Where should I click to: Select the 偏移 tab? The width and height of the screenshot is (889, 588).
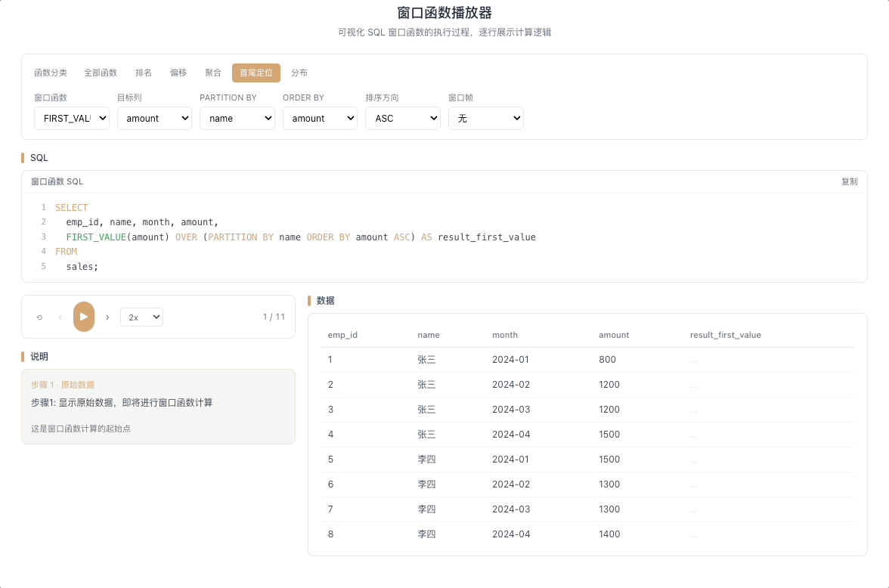(x=178, y=73)
